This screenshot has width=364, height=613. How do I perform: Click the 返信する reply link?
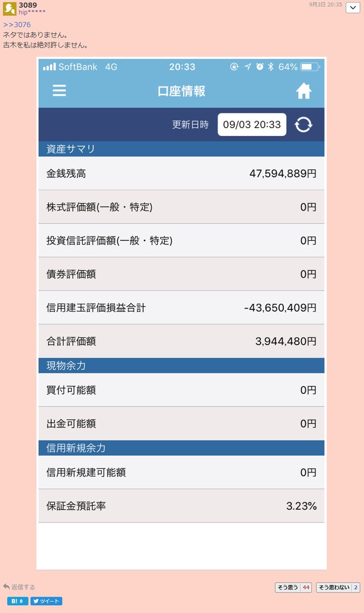click(x=23, y=587)
